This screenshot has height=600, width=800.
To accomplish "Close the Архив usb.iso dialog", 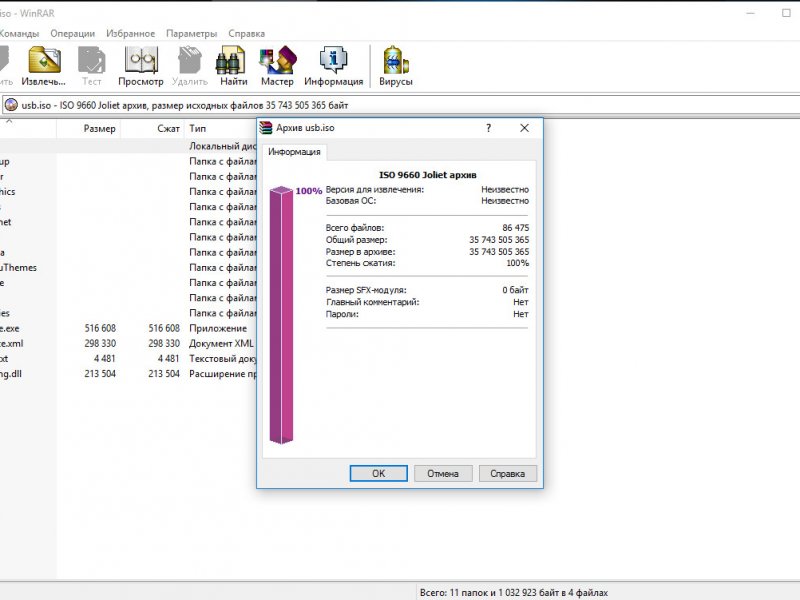I will (524, 128).
